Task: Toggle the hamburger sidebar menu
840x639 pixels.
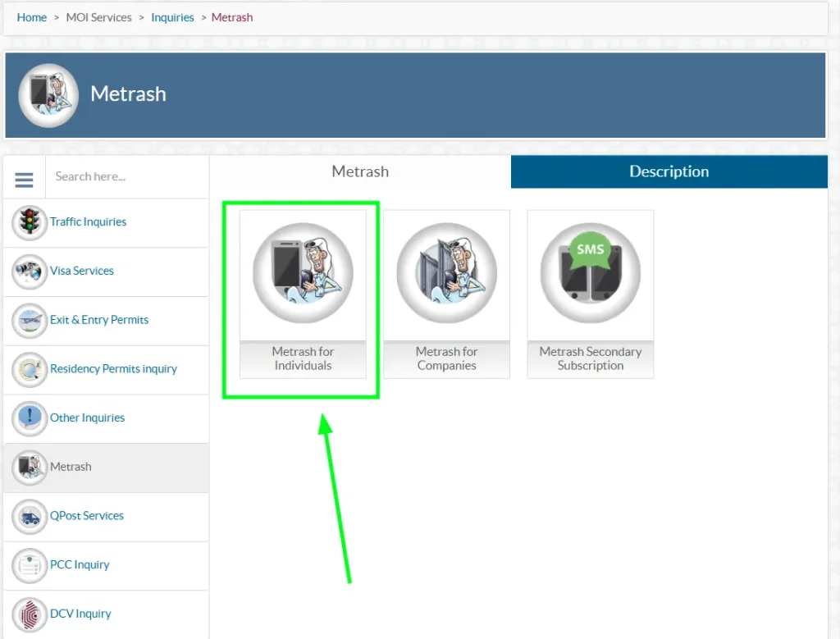Action: [24, 180]
